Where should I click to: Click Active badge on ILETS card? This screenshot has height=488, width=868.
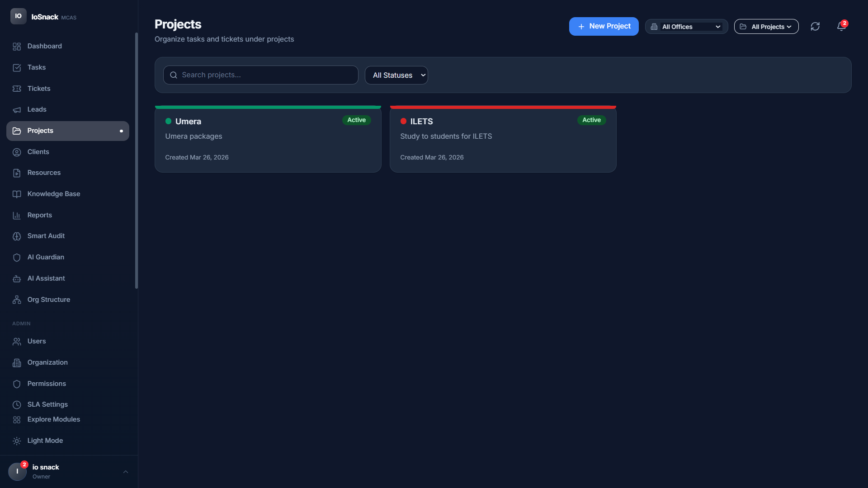click(591, 120)
